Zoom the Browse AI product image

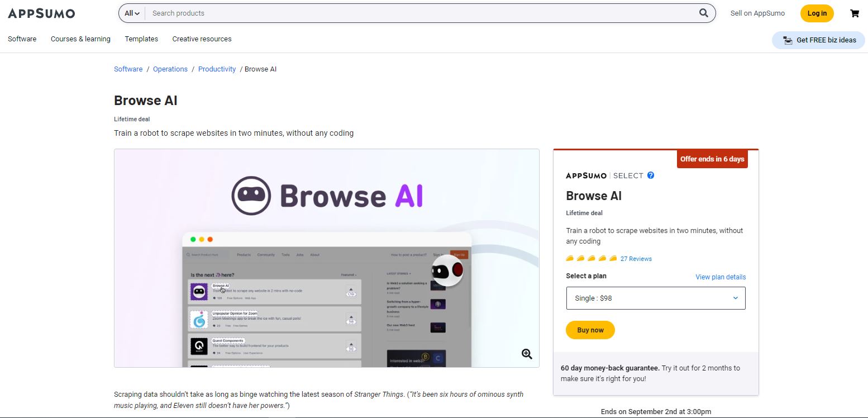coord(527,354)
